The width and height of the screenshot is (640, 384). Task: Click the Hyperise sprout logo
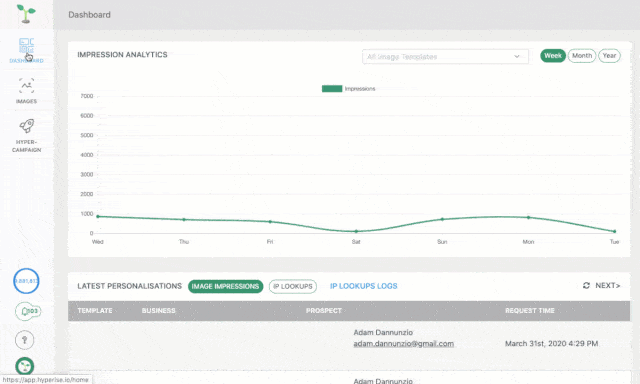[x=26, y=13]
